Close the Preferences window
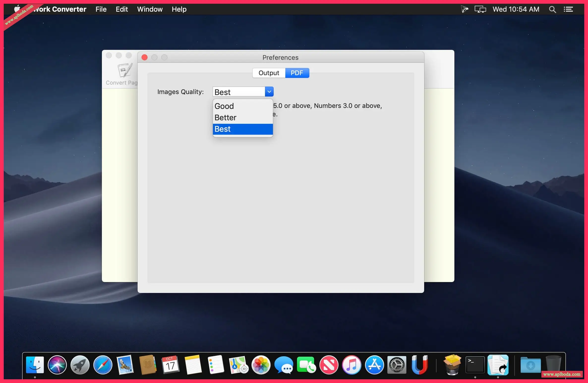 pyautogui.click(x=145, y=58)
